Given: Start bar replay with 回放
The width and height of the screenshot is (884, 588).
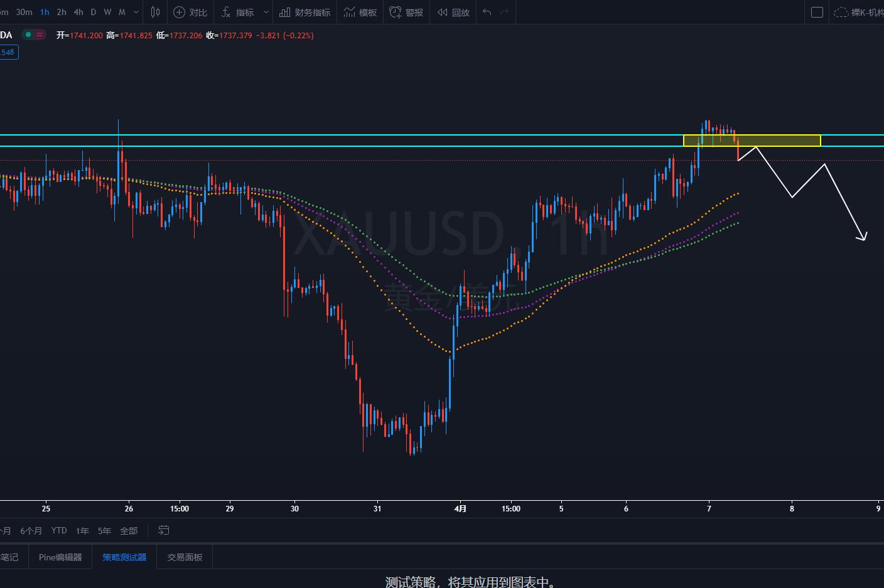Looking at the screenshot, I should coord(453,12).
